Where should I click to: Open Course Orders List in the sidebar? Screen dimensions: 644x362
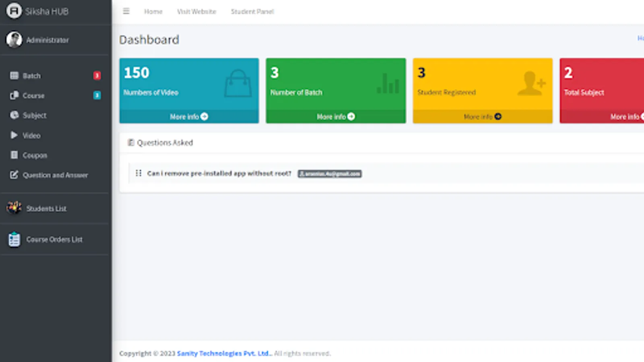point(55,239)
